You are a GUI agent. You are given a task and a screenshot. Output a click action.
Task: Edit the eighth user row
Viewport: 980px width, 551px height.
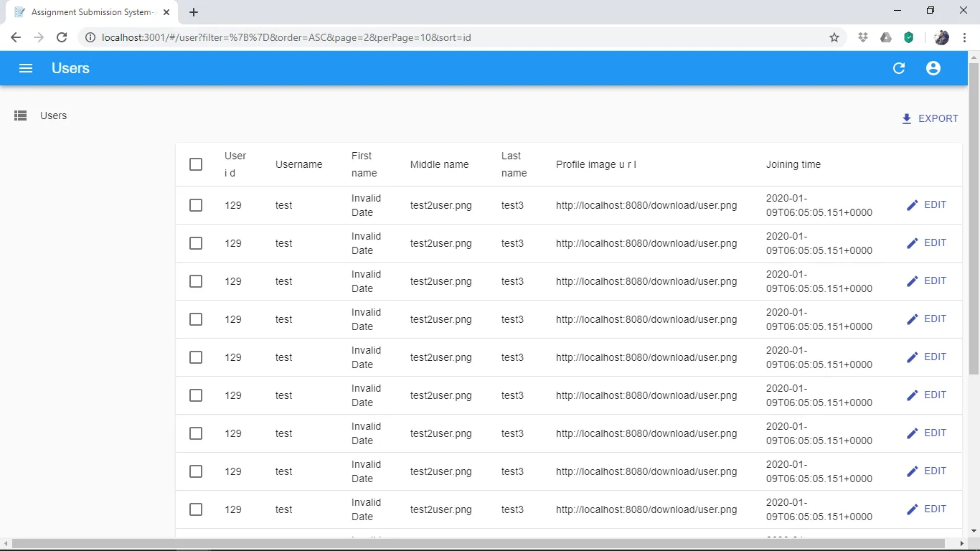pyautogui.click(x=927, y=471)
